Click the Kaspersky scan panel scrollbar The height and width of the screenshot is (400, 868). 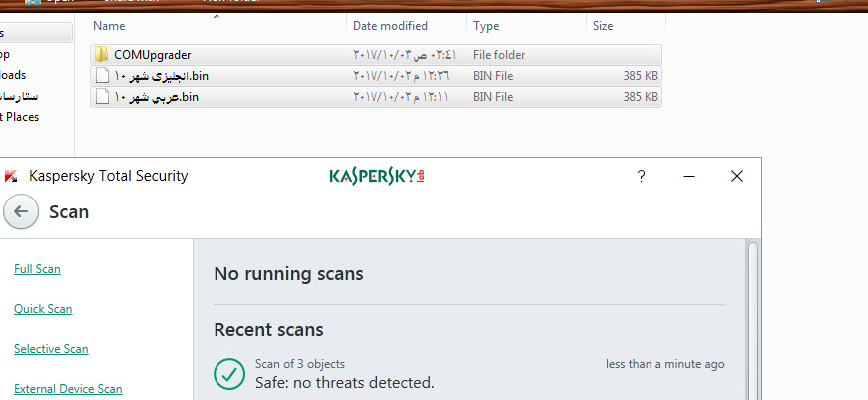coord(753,321)
